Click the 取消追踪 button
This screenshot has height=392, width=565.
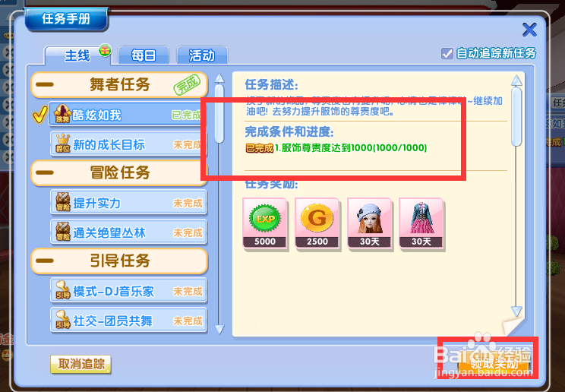[x=80, y=364]
